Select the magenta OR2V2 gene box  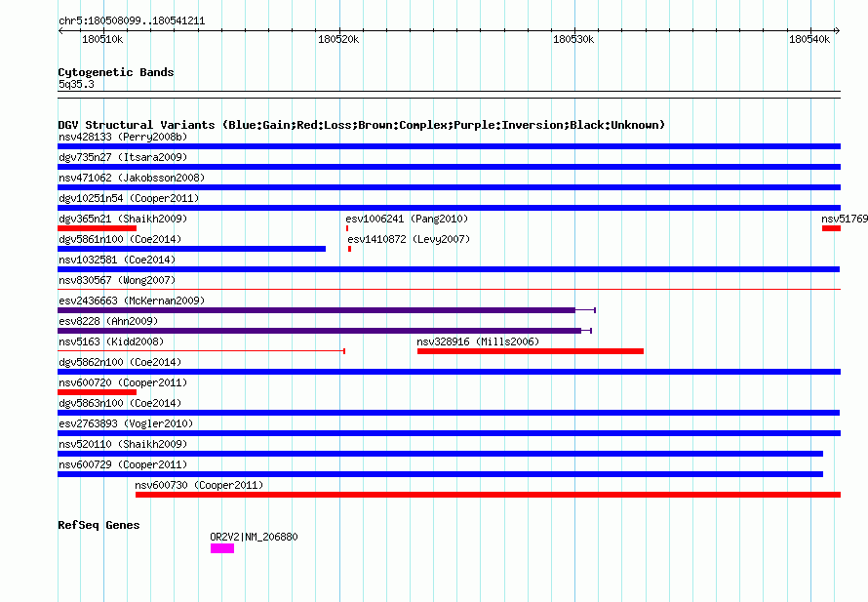tap(222, 548)
